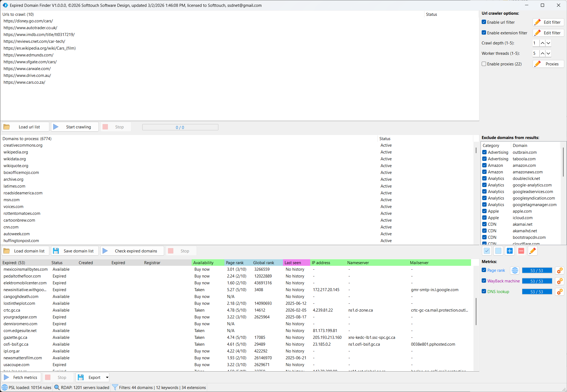Sort by Global rank column header
This screenshot has height=392, width=567.
click(264, 263)
